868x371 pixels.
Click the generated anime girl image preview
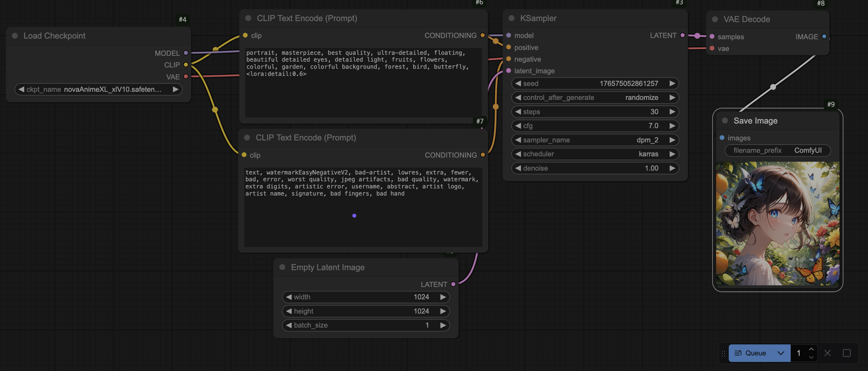(777, 224)
